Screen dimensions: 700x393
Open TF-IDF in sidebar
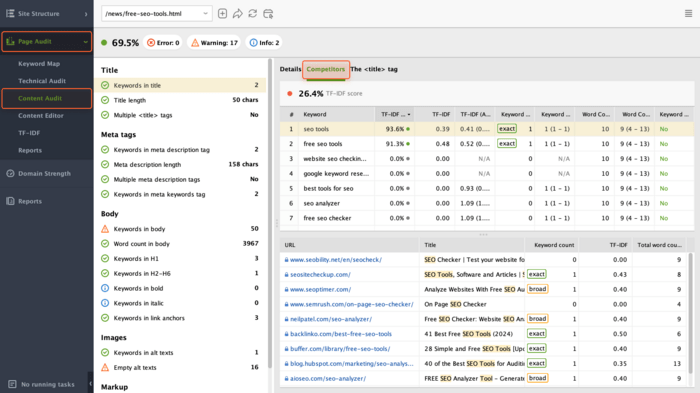pos(29,133)
